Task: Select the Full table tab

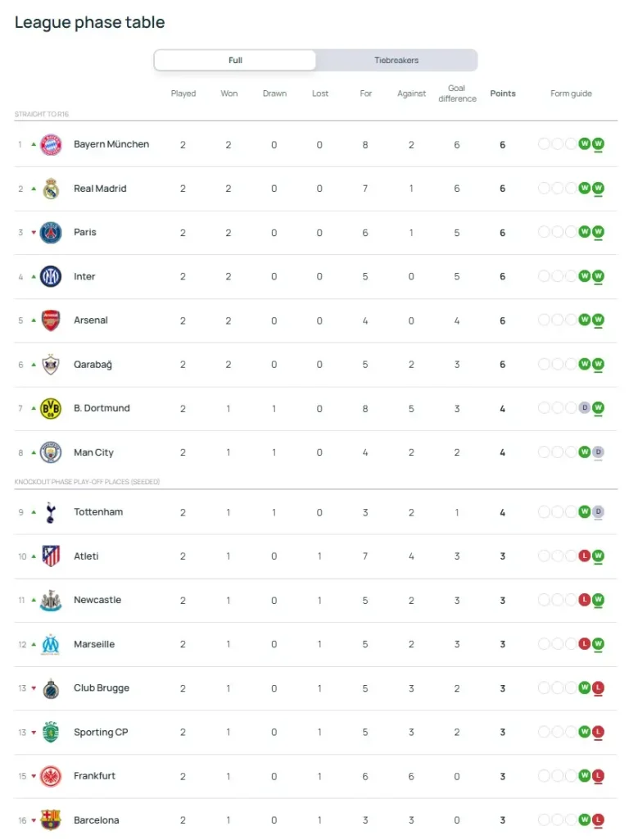Action: coord(235,61)
